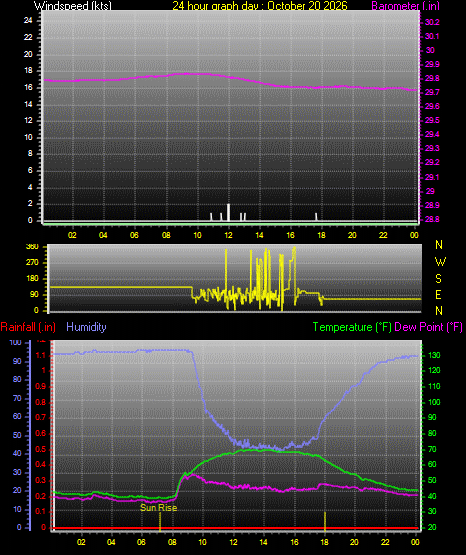This screenshot has height=555, width=466.
Task: Click the yellow sunset tick near hour 18
Action: [325, 521]
